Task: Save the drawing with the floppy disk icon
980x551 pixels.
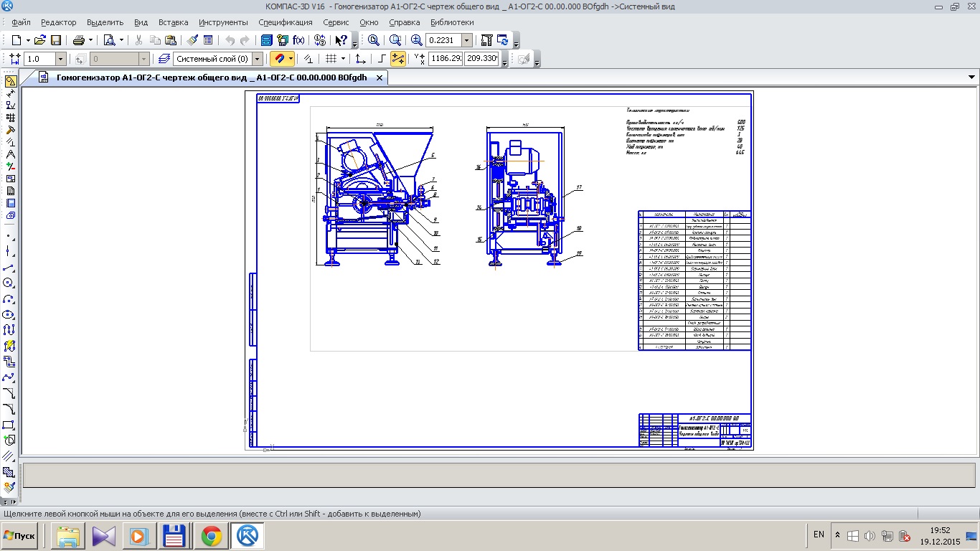Action: tap(56, 40)
